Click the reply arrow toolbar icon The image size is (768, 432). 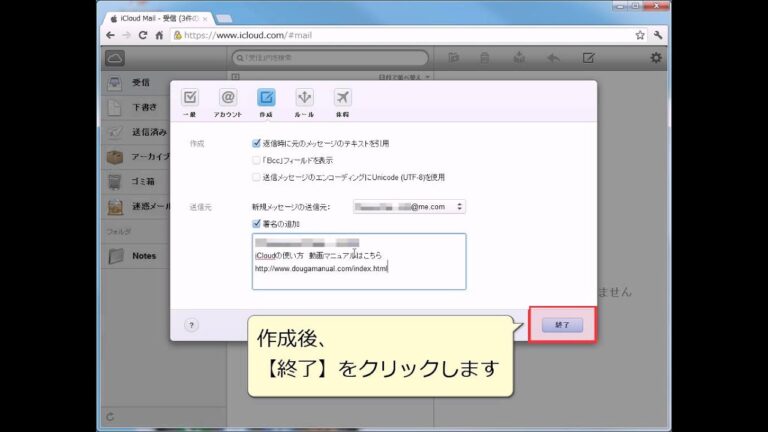click(553, 58)
